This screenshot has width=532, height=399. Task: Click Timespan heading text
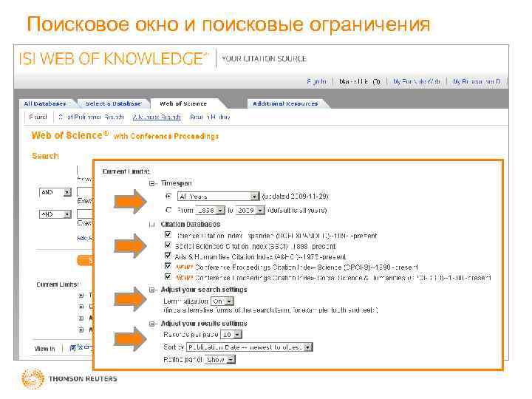pyautogui.click(x=177, y=183)
